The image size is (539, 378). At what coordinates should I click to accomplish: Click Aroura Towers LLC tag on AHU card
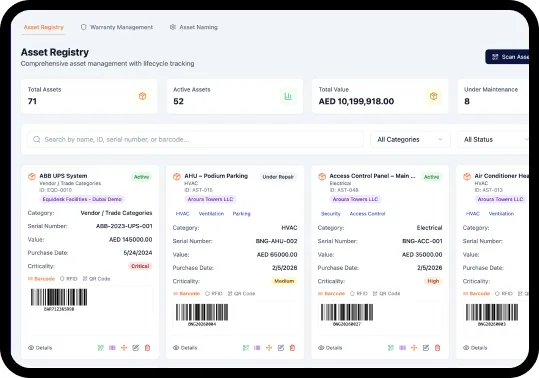click(x=210, y=199)
